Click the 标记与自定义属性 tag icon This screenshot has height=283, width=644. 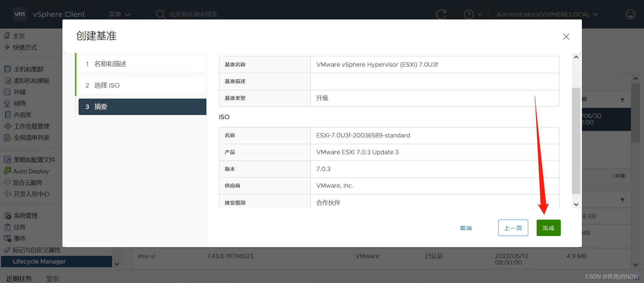coord(7,250)
